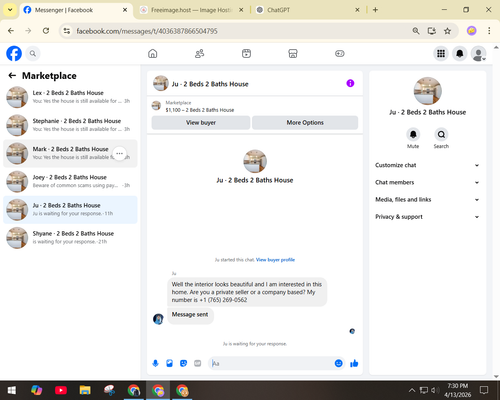The width and height of the screenshot is (500, 400).
Task: Expand the Chat members section
Action: tap(427, 182)
